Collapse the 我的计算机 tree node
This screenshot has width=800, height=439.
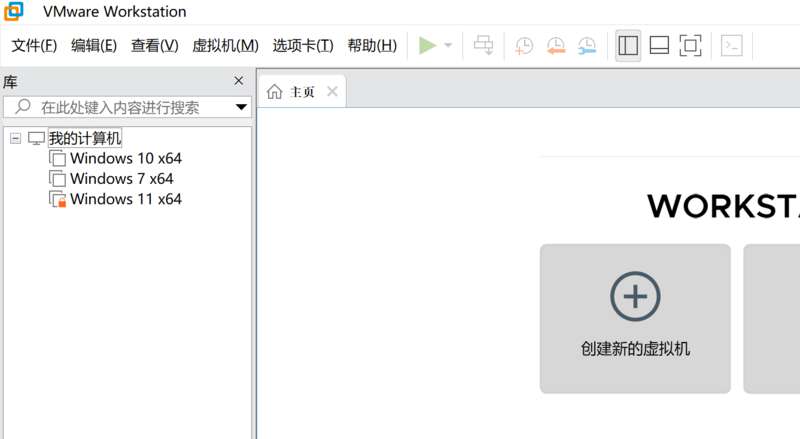16,138
